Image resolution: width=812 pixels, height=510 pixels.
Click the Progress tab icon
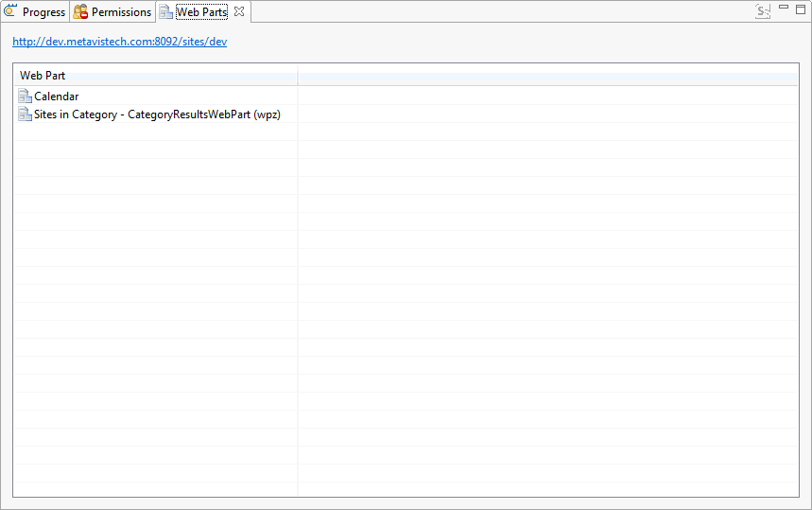point(10,10)
